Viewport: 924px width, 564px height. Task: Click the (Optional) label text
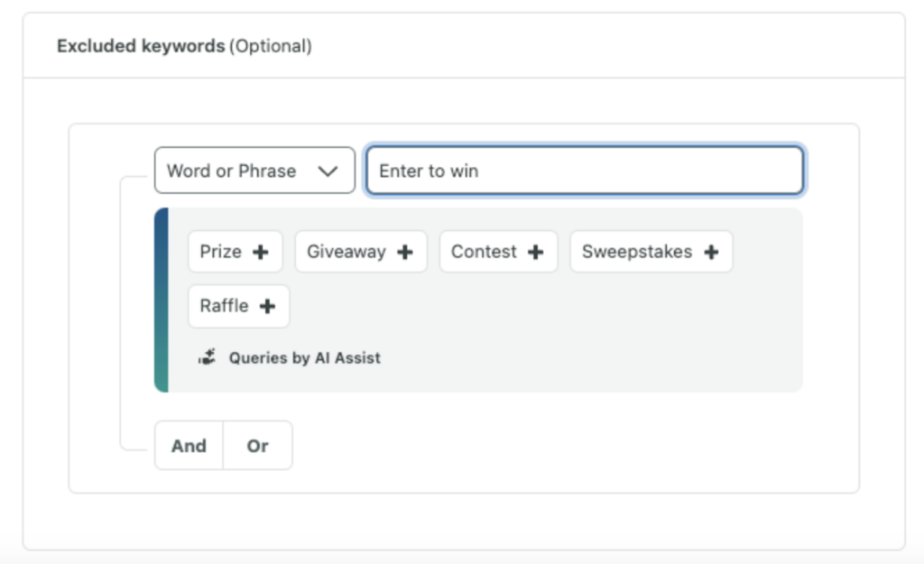point(271,46)
